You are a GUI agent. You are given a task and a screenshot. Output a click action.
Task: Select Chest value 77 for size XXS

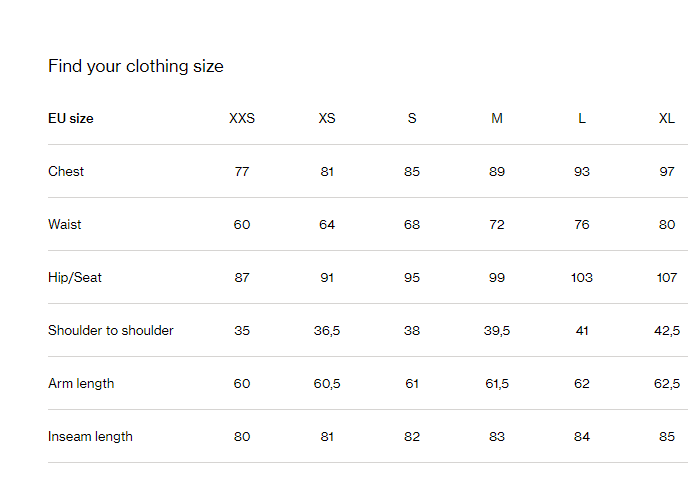[242, 172]
